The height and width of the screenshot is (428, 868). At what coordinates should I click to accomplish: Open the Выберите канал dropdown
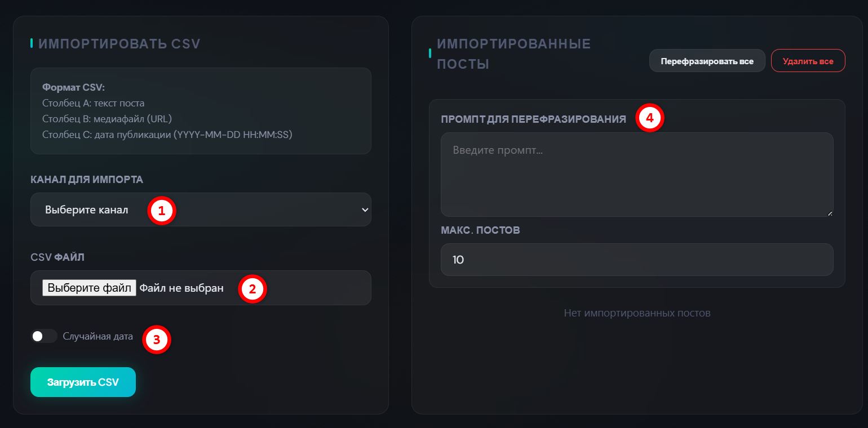pyautogui.click(x=201, y=209)
